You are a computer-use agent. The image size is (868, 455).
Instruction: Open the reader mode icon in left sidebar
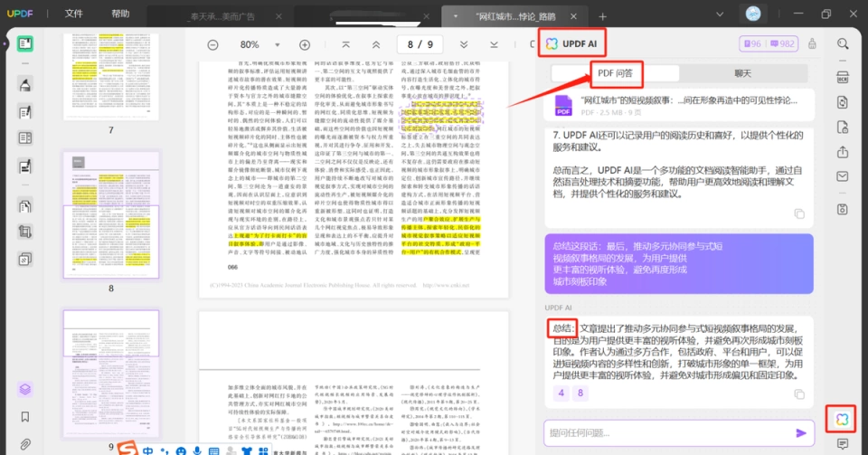(25, 43)
